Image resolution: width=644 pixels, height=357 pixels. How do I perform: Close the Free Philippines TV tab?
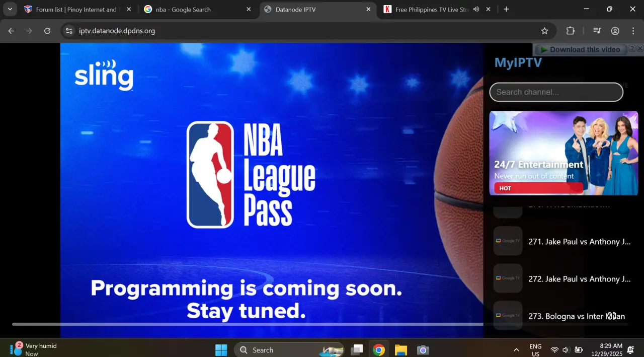click(488, 9)
